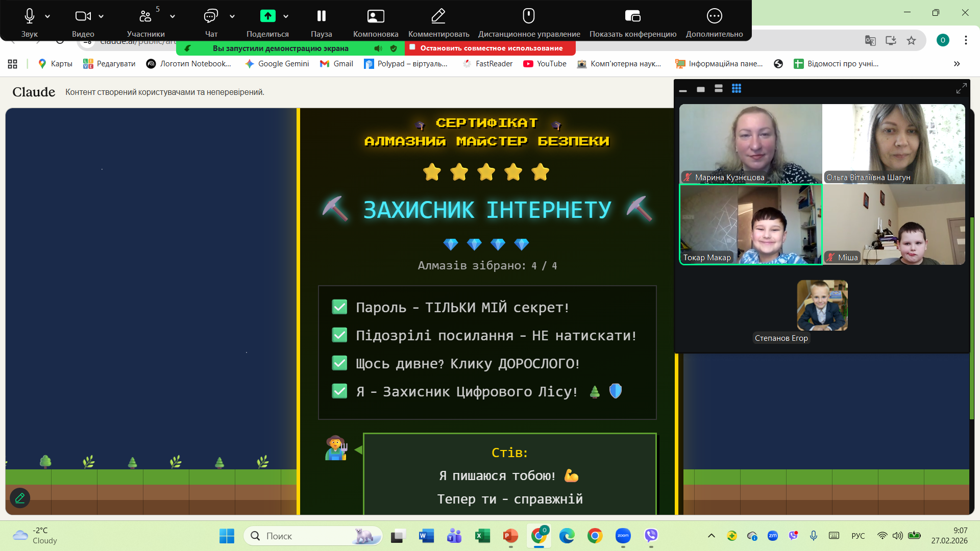Click Пауза to pause screen sharing
980x551 pixels.
click(x=321, y=16)
